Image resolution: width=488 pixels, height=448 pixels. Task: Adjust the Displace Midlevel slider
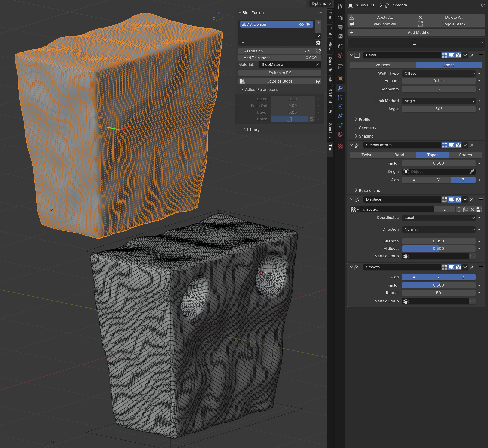click(439, 249)
